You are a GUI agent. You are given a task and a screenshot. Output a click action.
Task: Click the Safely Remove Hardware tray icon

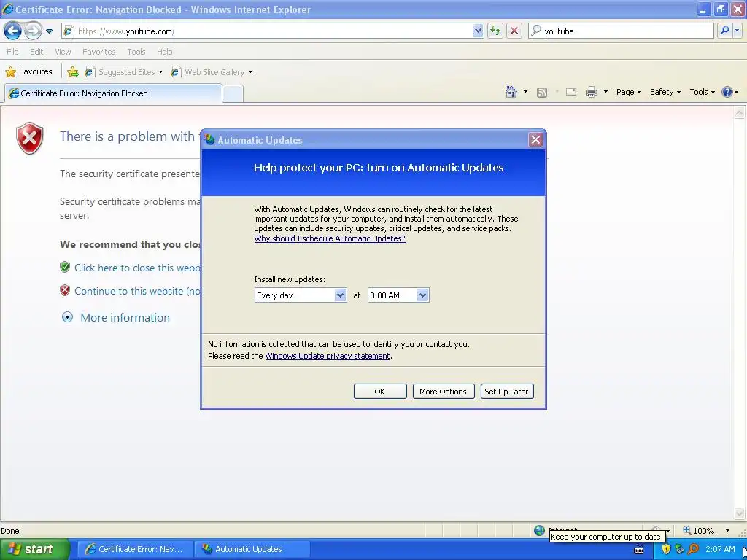click(679, 549)
